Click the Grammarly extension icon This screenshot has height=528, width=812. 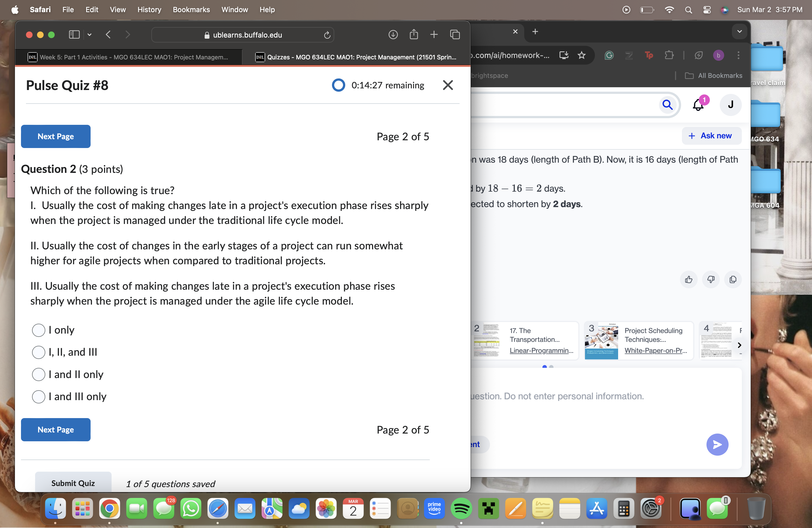pyautogui.click(x=609, y=55)
